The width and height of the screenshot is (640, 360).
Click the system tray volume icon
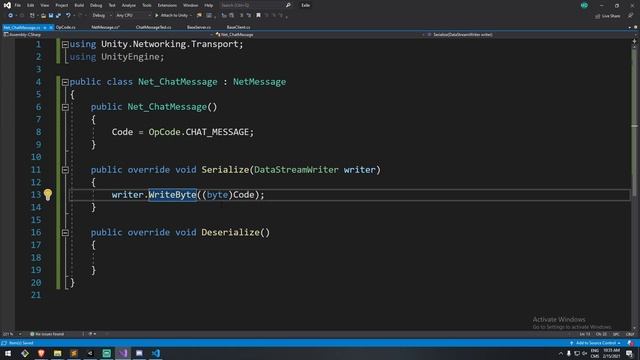click(584, 353)
